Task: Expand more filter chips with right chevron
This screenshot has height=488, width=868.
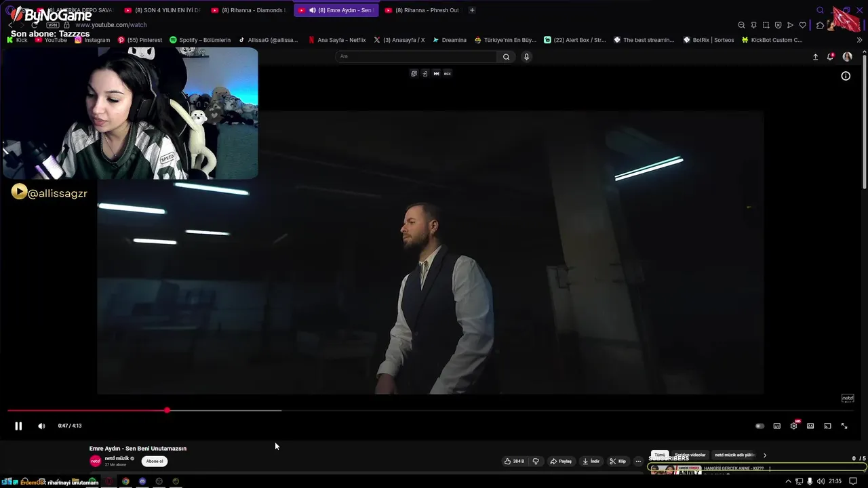Action: click(765, 455)
